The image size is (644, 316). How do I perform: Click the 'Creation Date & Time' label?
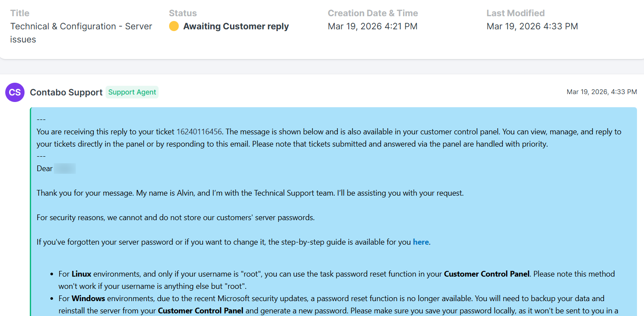coord(373,13)
